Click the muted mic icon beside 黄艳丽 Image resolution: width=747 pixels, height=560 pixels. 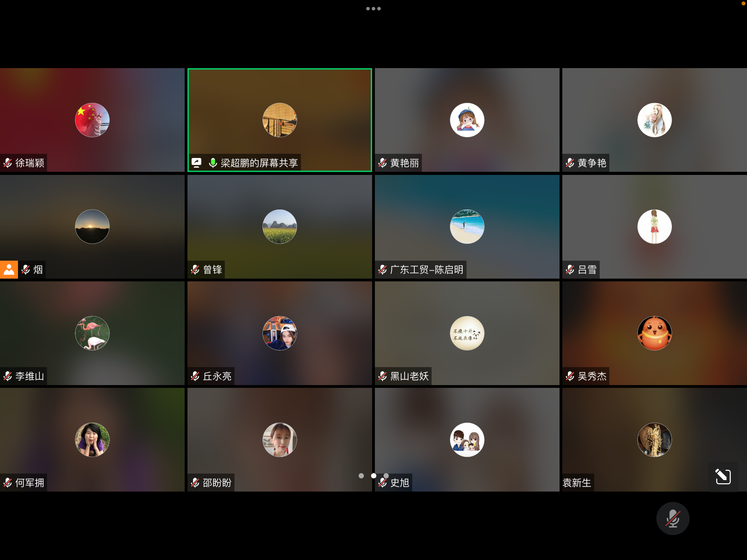tap(382, 163)
